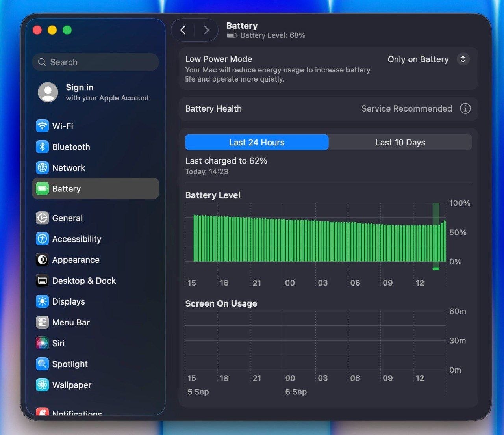Click the Battery Health label
The height and width of the screenshot is (435, 504).
coord(213,108)
